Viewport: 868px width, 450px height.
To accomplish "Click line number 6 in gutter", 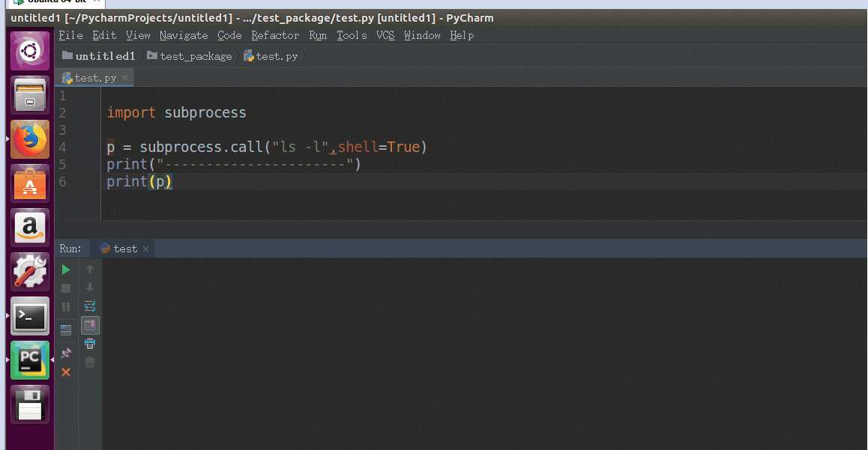I will (62, 182).
